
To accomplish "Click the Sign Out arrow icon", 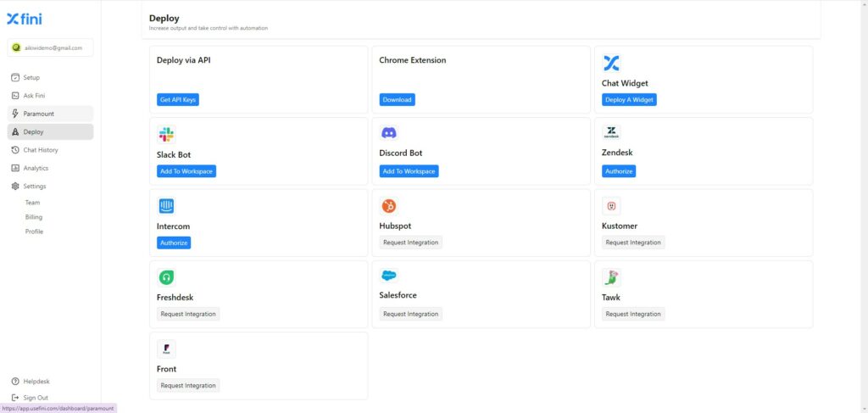I will pos(15,398).
